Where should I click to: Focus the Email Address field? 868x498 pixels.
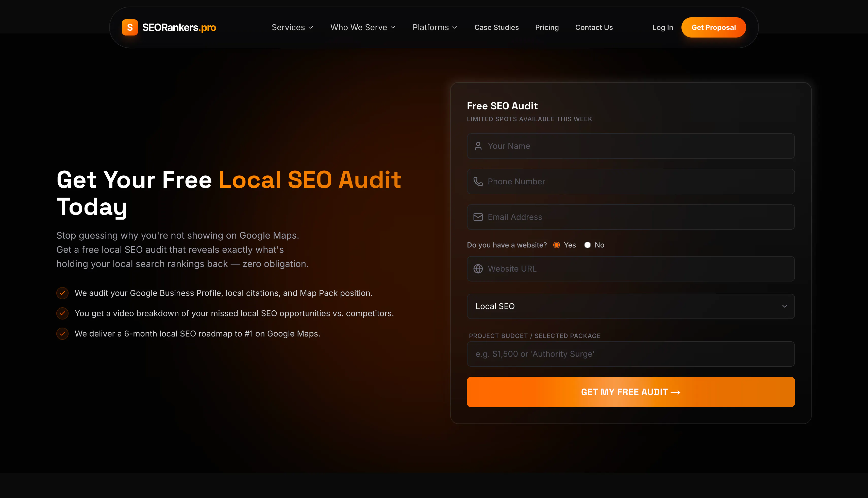pyautogui.click(x=630, y=217)
